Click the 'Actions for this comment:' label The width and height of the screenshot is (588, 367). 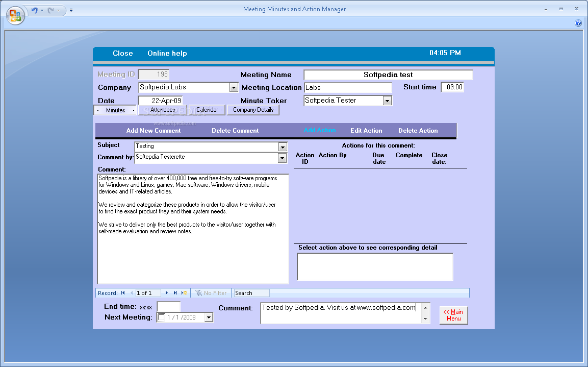coord(378,145)
